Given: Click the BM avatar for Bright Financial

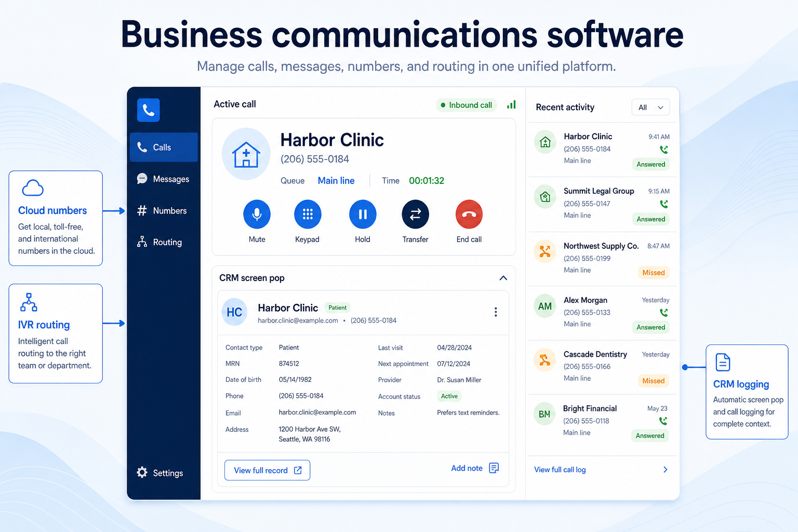Looking at the screenshot, I should tap(544, 414).
